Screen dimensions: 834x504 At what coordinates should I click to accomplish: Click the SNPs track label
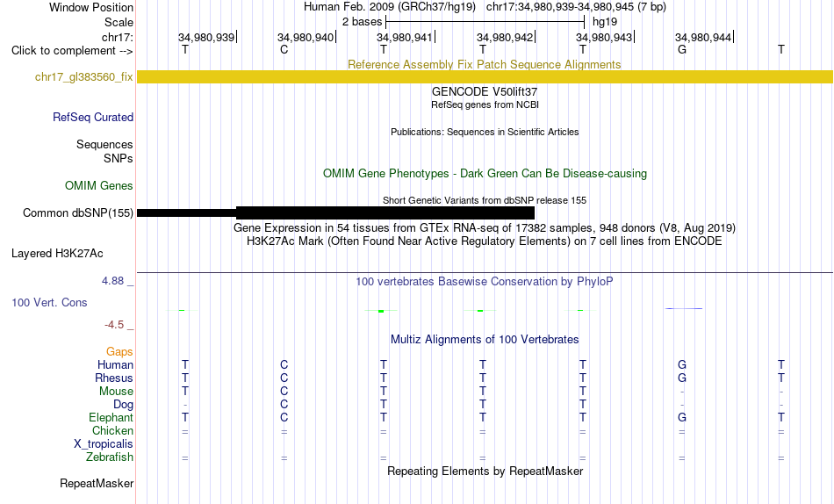click(119, 158)
